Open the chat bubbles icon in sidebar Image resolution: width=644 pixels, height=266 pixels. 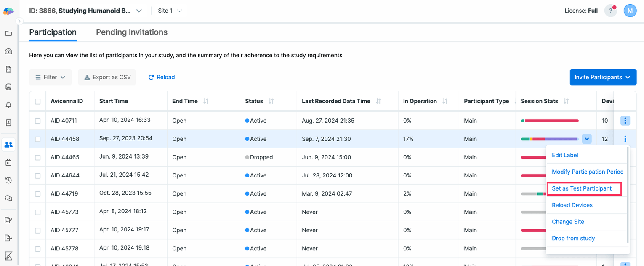(x=8, y=198)
